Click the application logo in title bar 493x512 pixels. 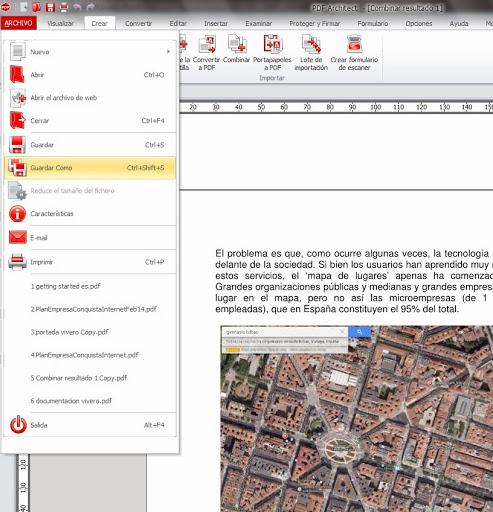(6, 7)
